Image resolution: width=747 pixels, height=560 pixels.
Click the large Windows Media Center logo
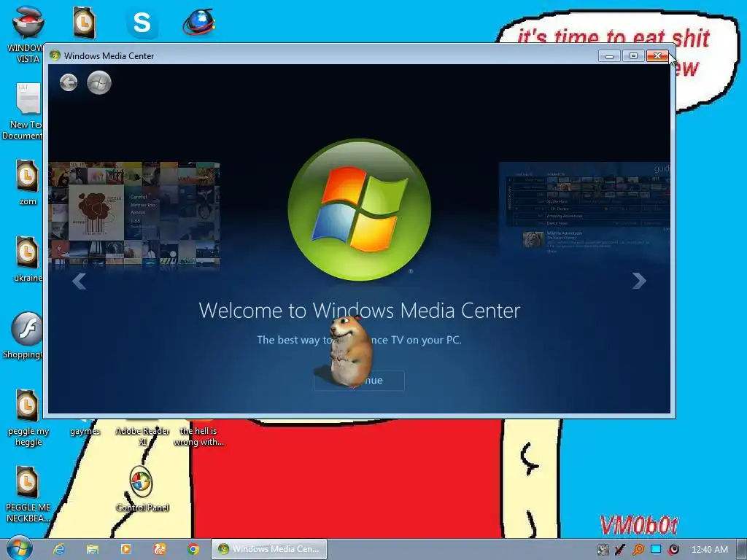click(359, 209)
